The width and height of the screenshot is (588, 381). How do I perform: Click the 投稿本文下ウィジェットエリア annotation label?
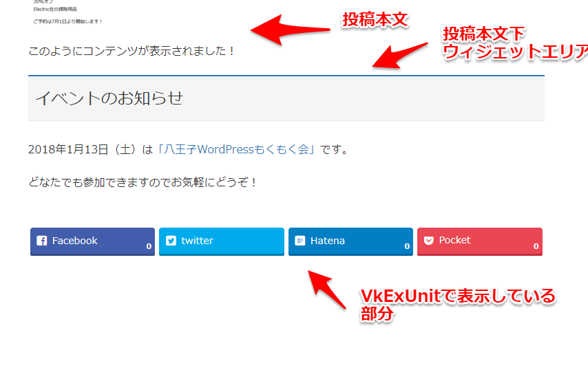515,43
